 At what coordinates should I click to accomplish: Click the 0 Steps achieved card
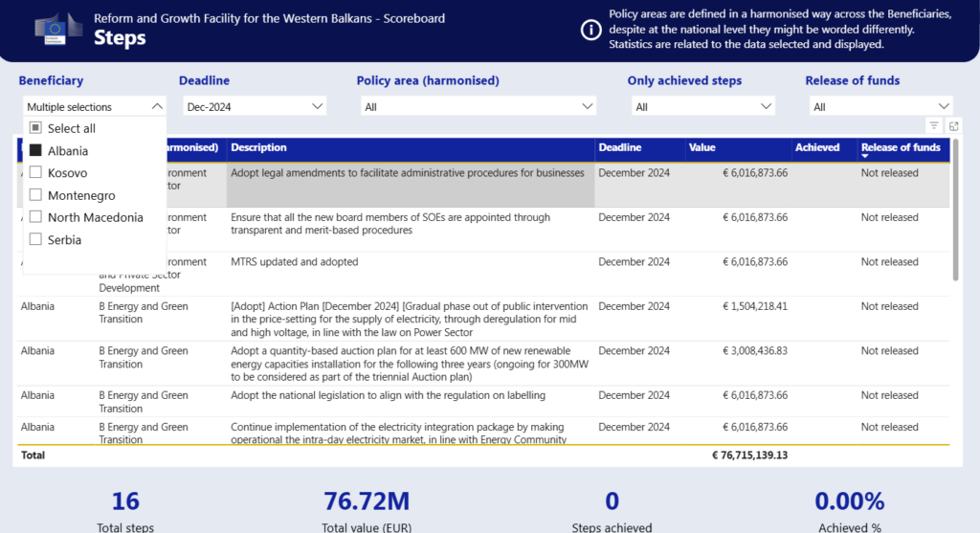(612, 511)
